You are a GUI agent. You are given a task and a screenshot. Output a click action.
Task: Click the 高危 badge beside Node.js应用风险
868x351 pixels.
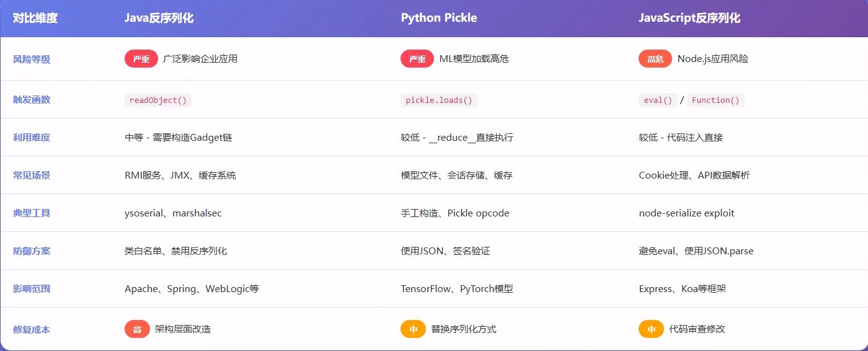[x=655, y=59]
